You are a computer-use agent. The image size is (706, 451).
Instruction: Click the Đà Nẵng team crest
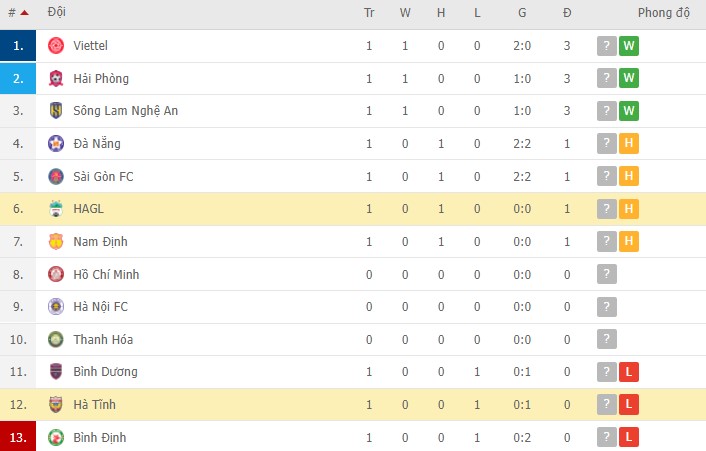[56, 144]
